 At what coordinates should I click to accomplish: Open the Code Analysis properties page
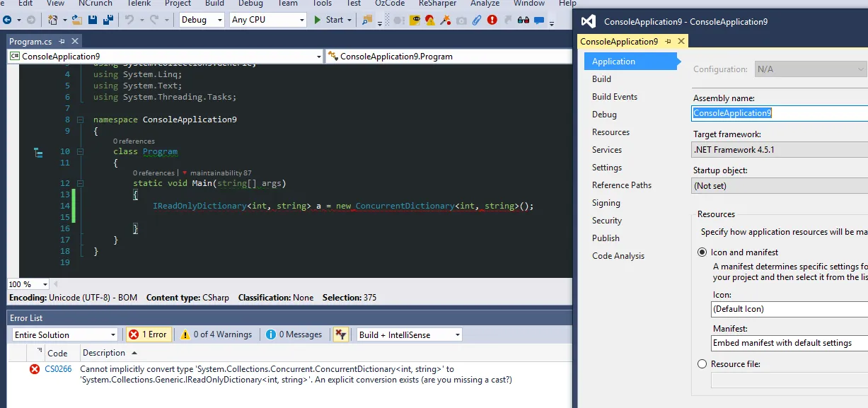point(618,256)
